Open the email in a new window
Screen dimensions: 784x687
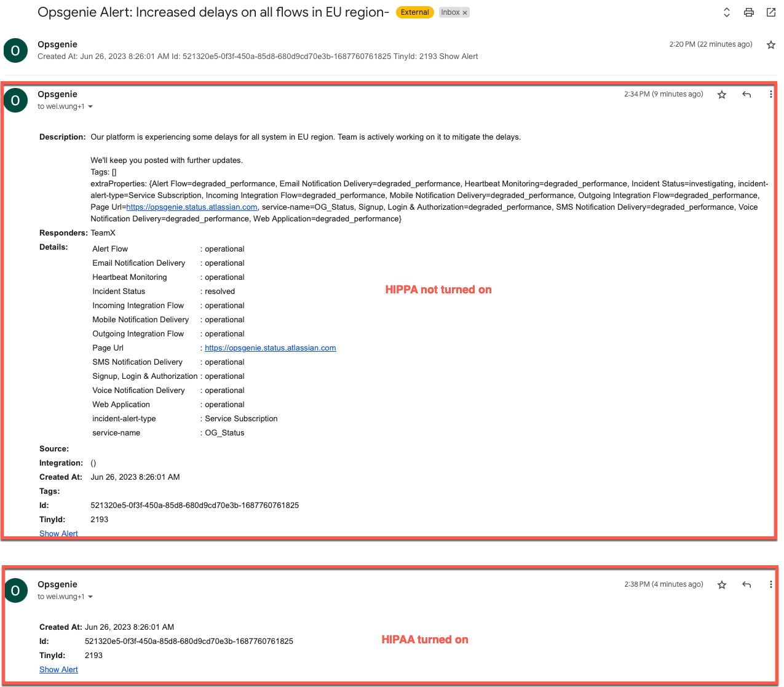(770, 12)
